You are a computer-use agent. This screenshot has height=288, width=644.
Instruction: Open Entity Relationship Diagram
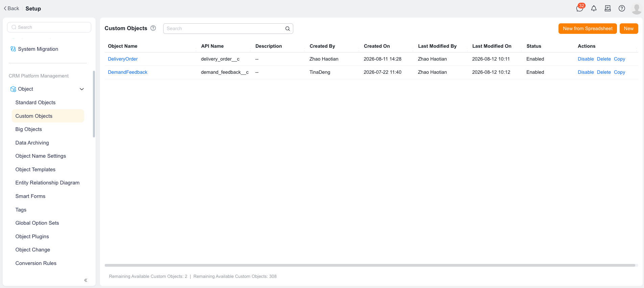pyautogui.click(x=48, y=183)
